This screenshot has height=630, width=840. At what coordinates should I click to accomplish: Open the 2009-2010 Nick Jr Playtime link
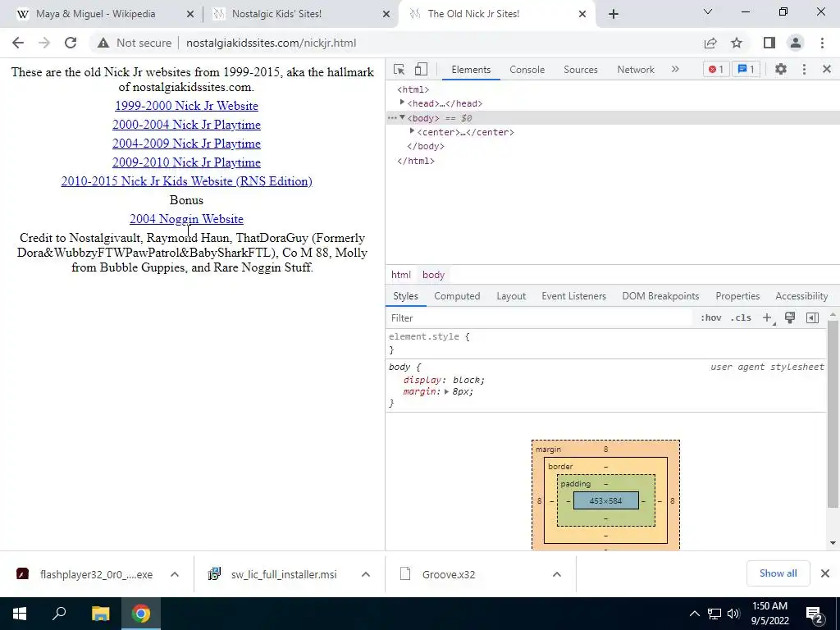(x=186, y=162)
